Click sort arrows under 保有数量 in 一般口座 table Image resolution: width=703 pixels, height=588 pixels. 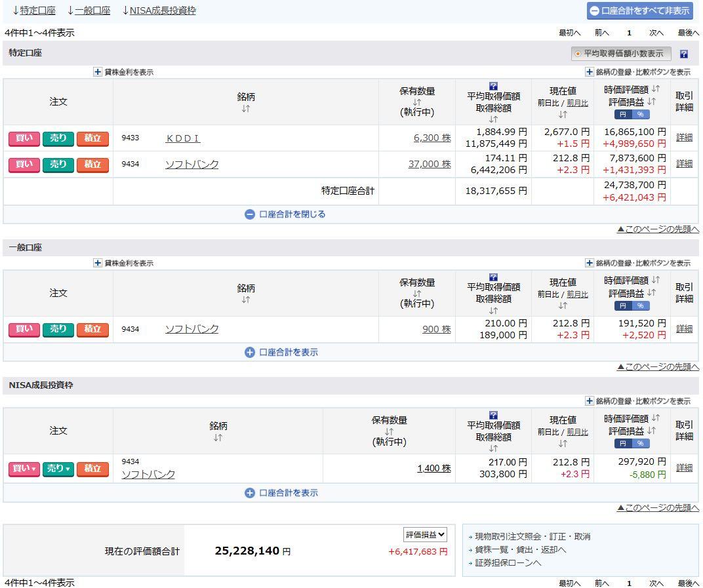point(417,293)
